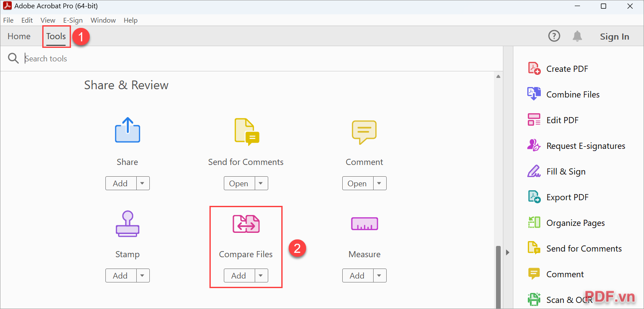Click the Combine Files label
The width and height of the screenshot is (644, 309).
point(573,94)
